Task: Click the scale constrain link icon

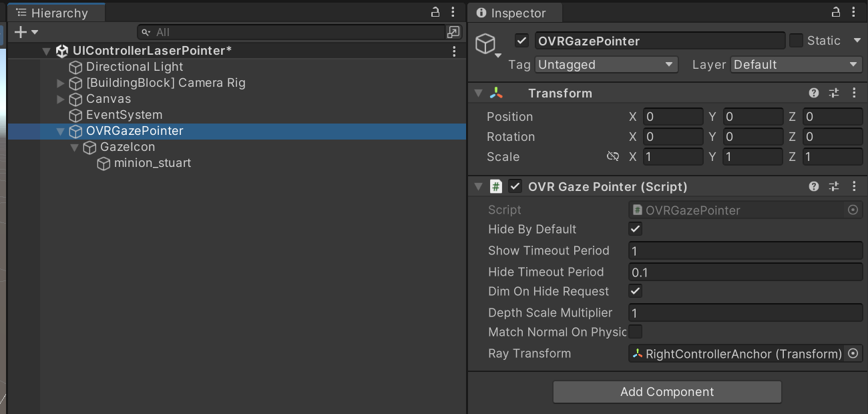Action: (x=613, y=156)
